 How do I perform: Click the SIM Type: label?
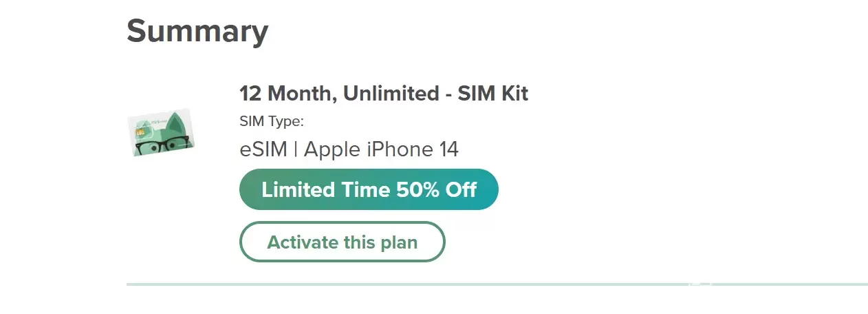tap(271, 122)
